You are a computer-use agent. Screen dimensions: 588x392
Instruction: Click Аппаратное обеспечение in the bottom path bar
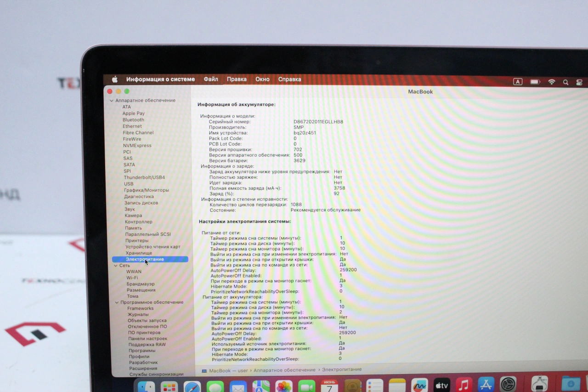click(x=284, y=370)
